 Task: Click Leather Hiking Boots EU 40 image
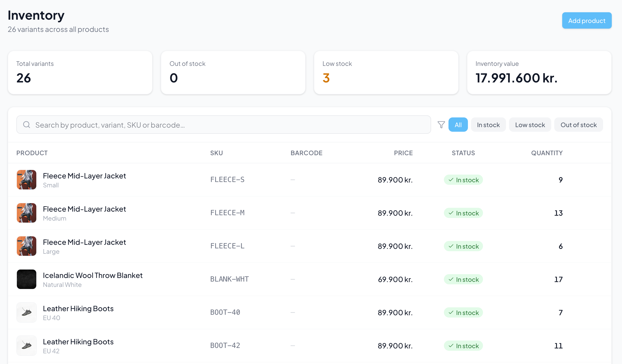(27, 312)
